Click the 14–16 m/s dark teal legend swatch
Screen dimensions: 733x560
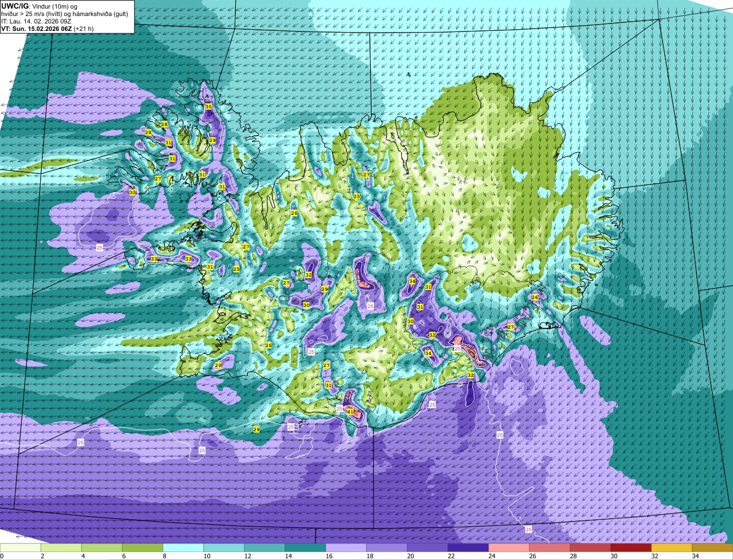305,547
